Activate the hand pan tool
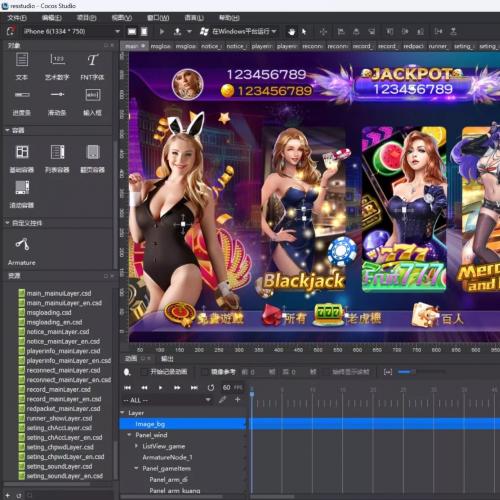The width and height of the screenshot is (500, 500). coord(292,32)
